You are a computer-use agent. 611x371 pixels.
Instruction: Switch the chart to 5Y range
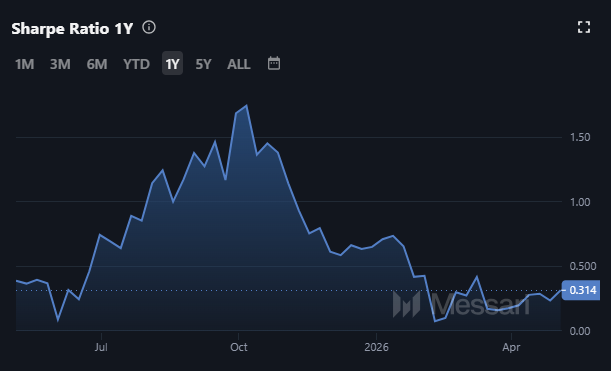tap(203, 64)
